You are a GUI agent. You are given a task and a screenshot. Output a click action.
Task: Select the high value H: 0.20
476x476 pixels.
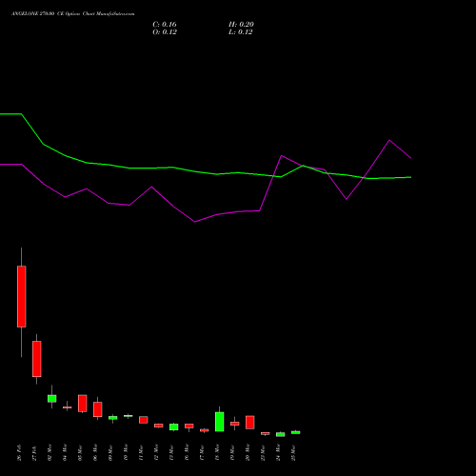pos(241,25)
